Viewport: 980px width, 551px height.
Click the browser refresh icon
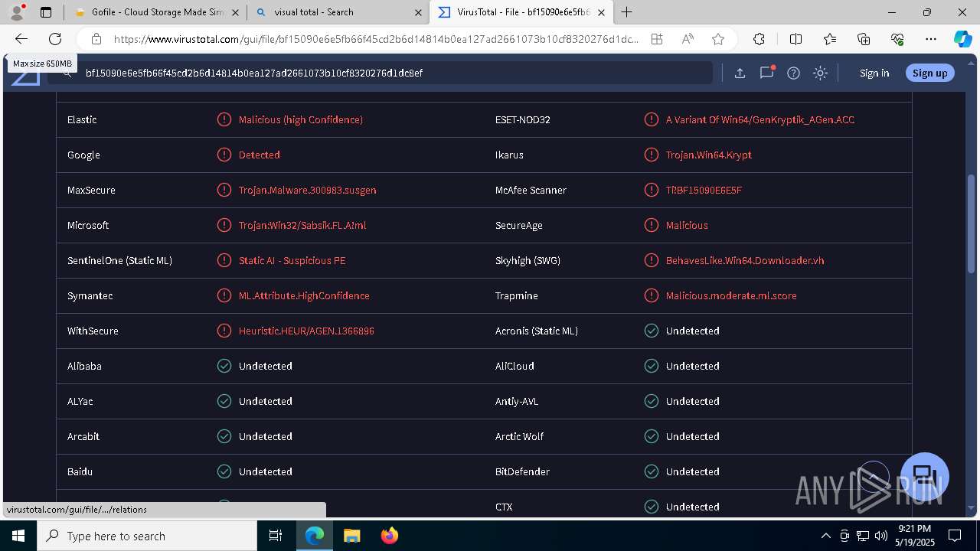click(x=55, y=39)
